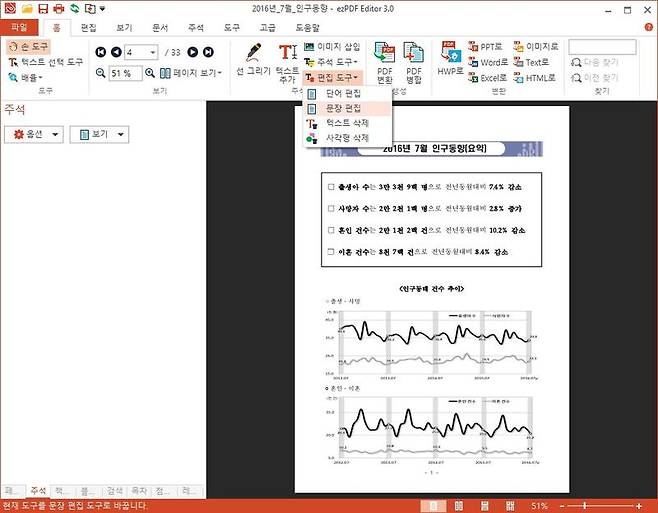Click the ezPDF logo icon in title bar
The width and height of the screenshot is (658, 513).
point(10,8)
